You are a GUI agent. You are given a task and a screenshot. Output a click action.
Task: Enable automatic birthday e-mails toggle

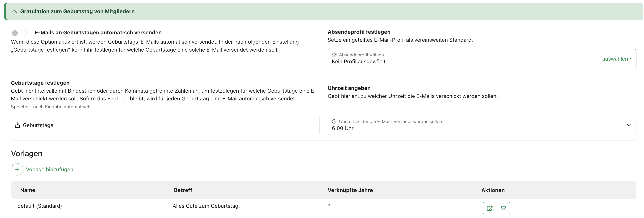[19, 33]
